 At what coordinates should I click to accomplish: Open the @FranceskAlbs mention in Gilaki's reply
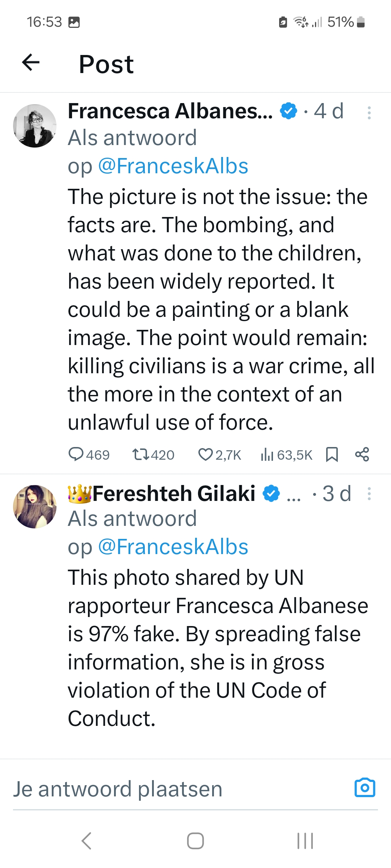[173, 546]
